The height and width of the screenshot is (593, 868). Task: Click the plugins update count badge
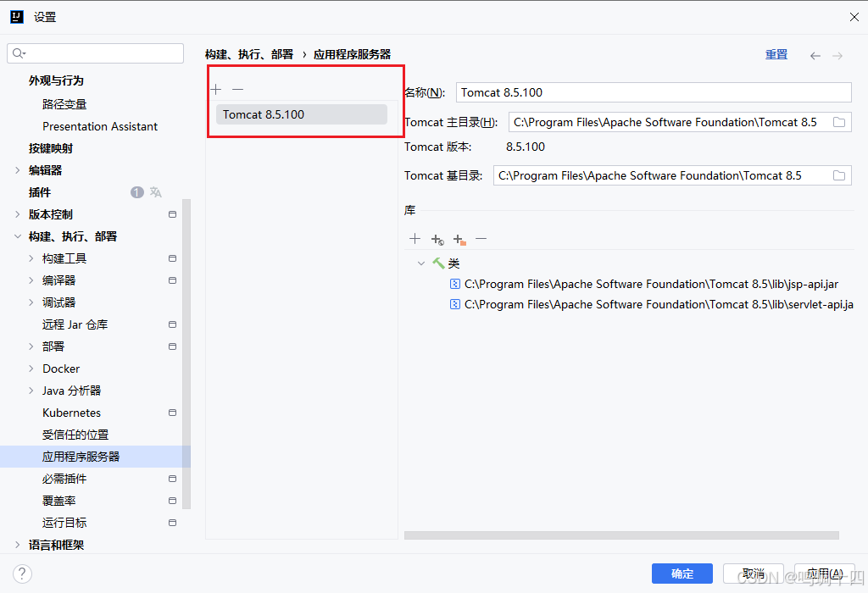click(x=137, y=192)
